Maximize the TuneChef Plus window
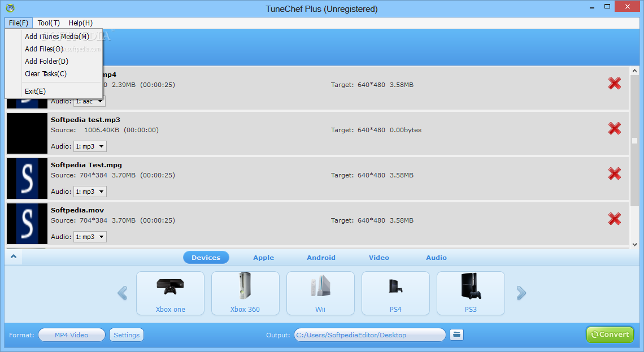The width and height of the screenshot is (644, 352). tap(607, 7)
